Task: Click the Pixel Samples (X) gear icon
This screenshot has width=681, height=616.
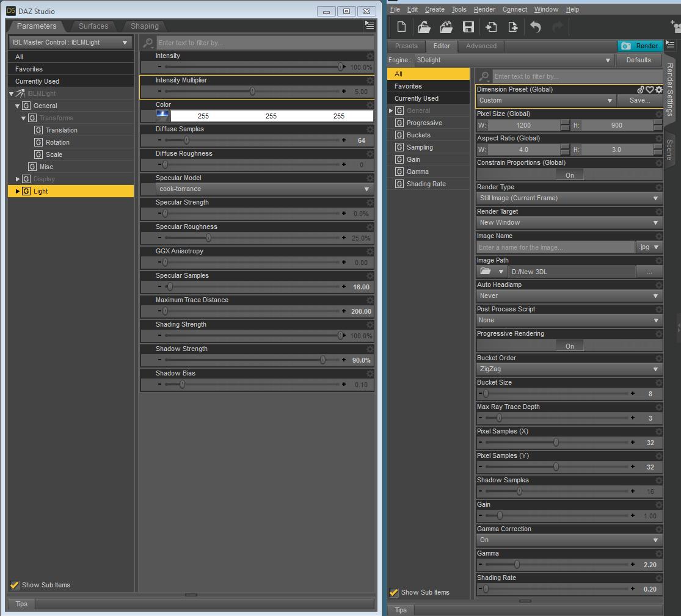Action: tap(659, 432)
